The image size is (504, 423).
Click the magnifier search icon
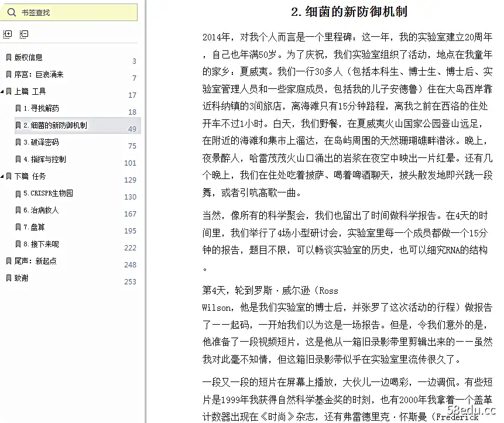(x=12, y=12)
